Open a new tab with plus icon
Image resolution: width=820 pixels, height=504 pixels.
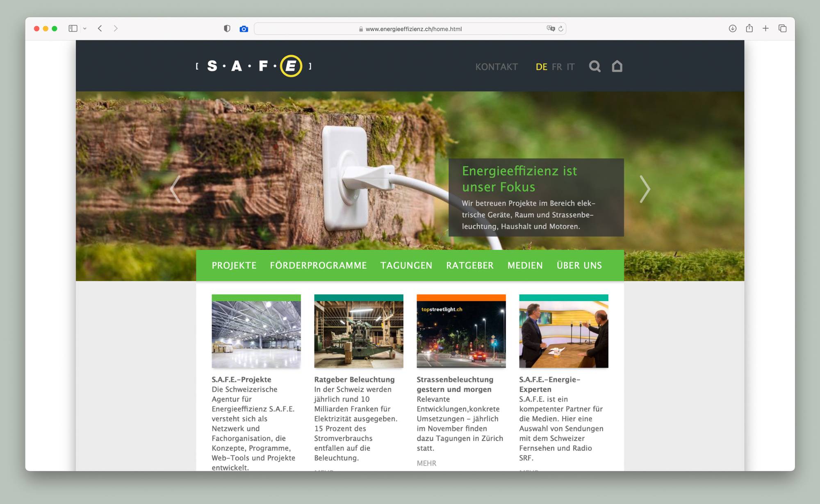[x=765, y=28]
